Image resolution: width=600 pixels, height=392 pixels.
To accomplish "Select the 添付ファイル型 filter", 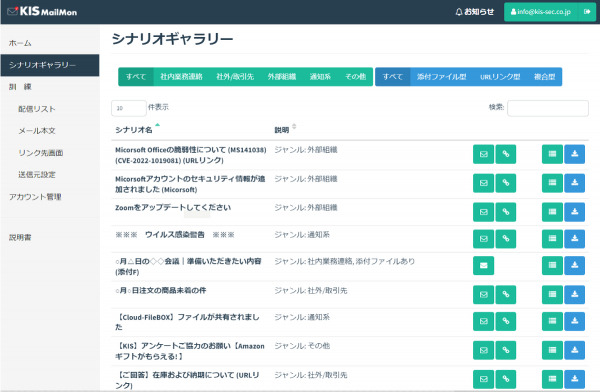I will point(442,77).
